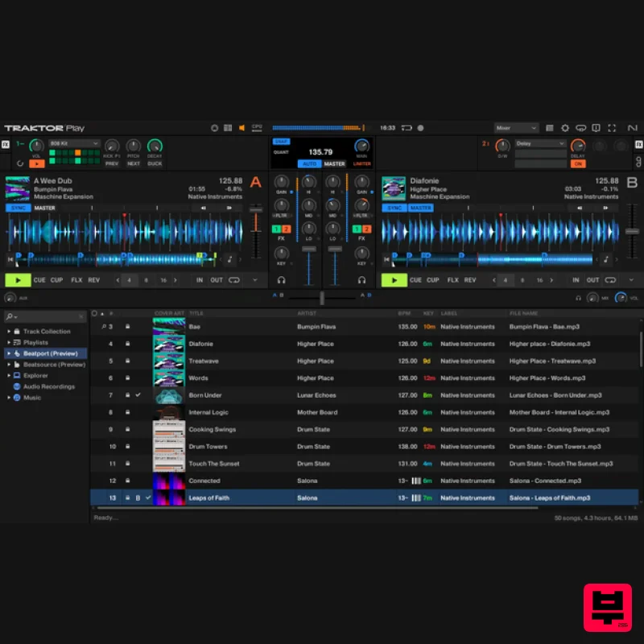This screenshot has height=644, width=644.
Task: Click the right FX panel button
Action: [639, 145]
